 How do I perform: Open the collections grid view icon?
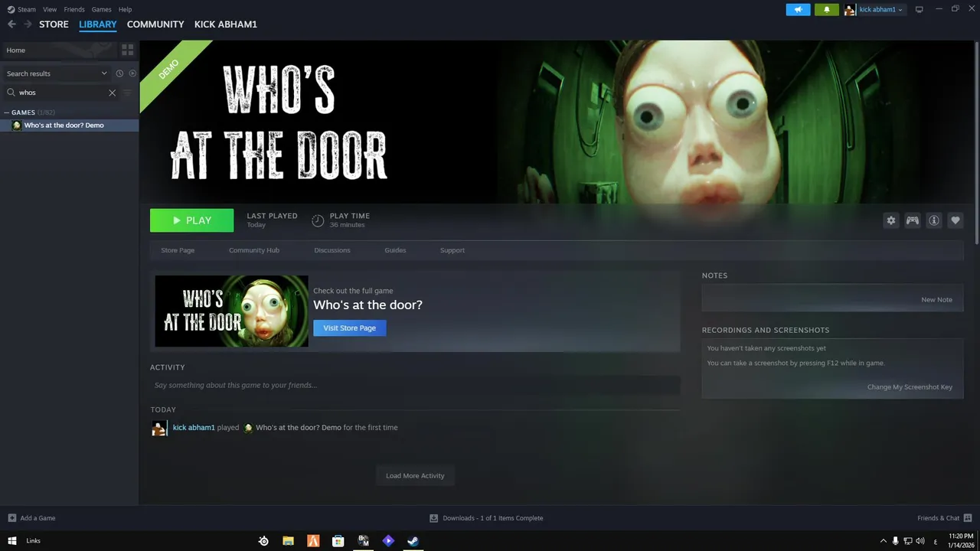point(128,50)
